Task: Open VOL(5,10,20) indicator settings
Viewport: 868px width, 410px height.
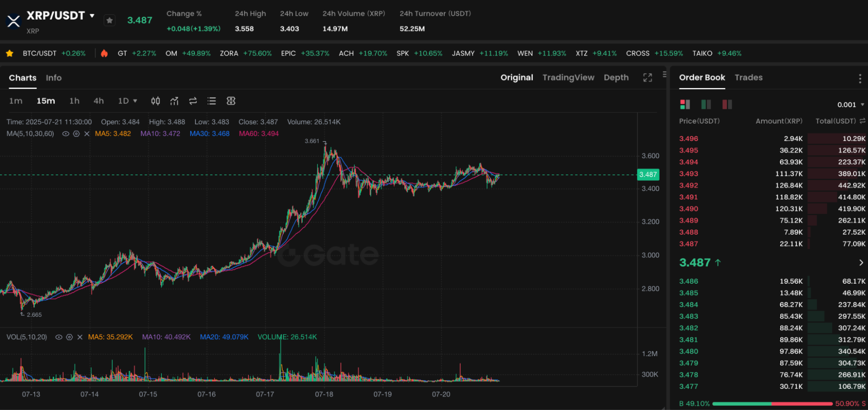Action: pyautogui.click(x=69, y=337)
